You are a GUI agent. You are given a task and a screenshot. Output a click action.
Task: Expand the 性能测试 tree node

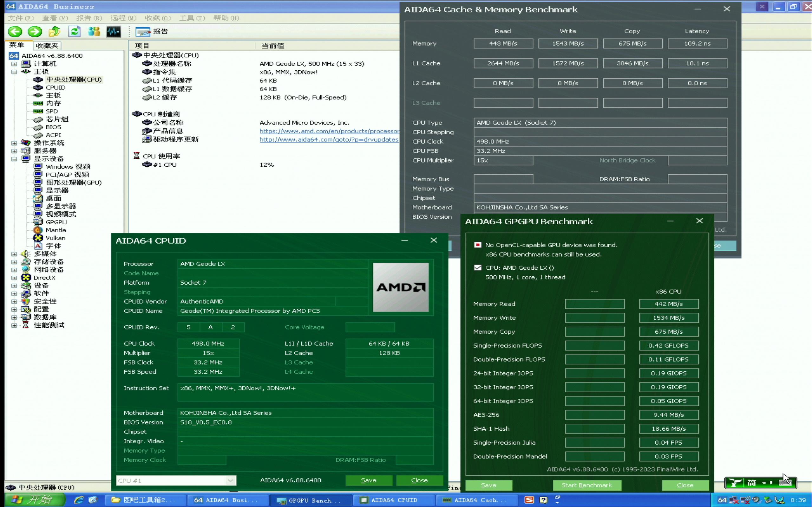14,325
